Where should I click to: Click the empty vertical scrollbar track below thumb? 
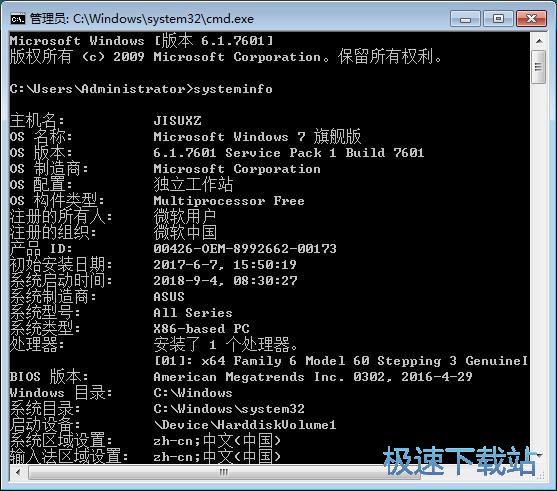[x=539, y=266]
